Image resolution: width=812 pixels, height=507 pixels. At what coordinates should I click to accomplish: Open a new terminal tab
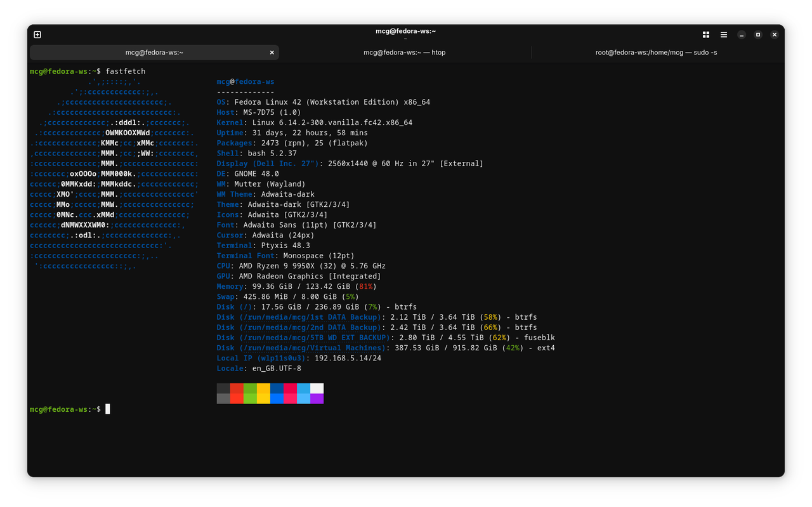click(37, 34)
